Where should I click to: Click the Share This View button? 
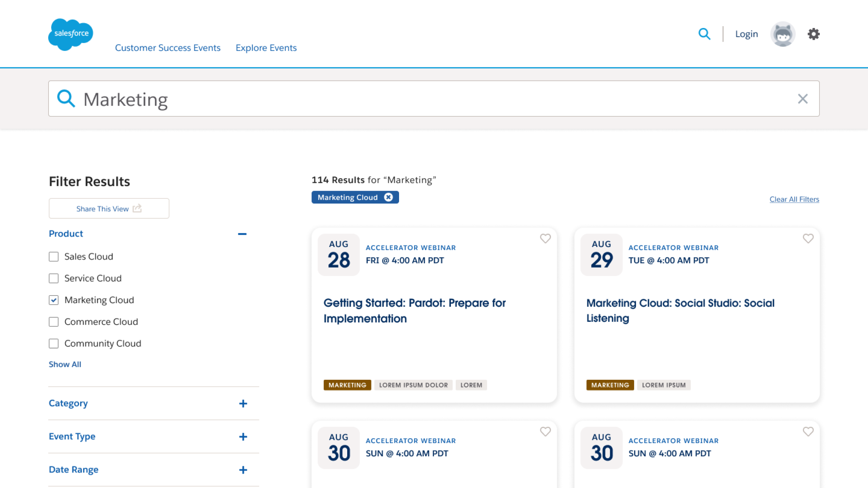(x=109, y=208)
